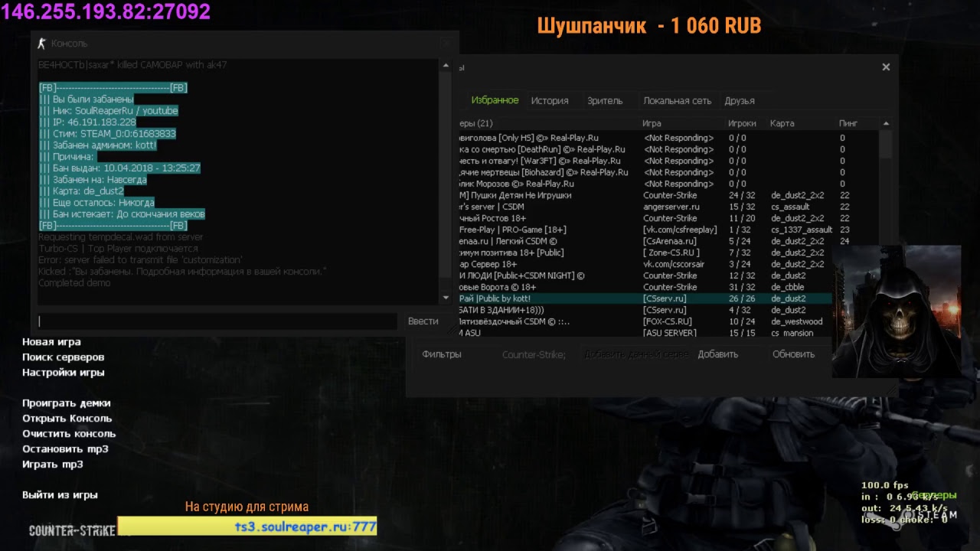Open the История tab
The image size is (980, 551).
pyautogui.click(x=550, y=100)
